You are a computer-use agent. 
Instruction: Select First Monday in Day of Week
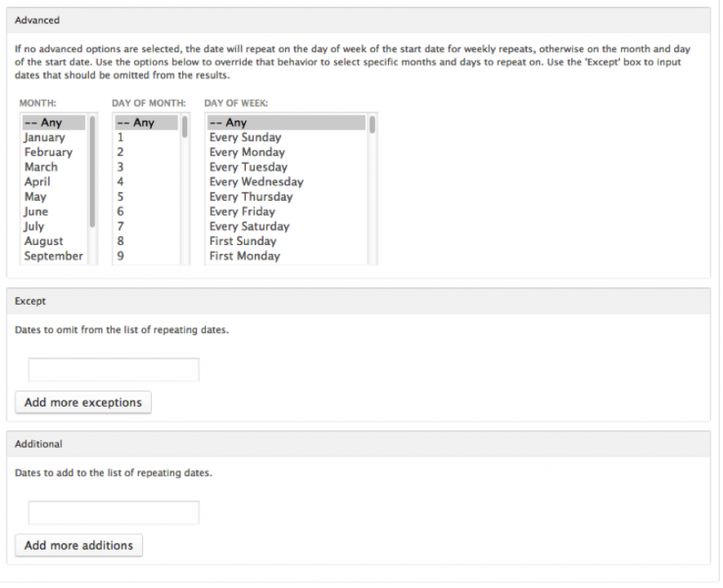click(x=244, y=256)
